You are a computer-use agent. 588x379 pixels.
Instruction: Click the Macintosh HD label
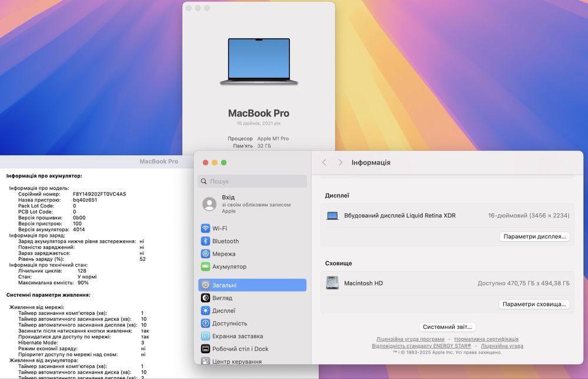coord(363,283)
